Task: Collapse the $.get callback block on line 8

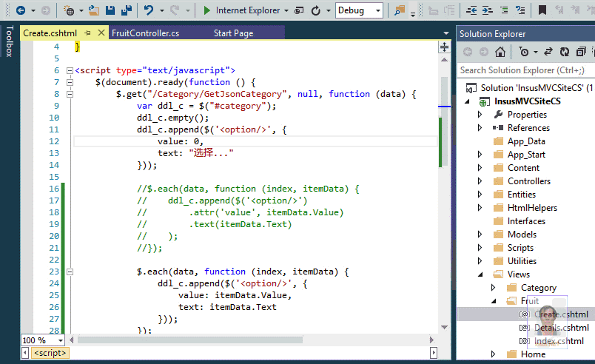Action: pyautogui.click(x=70, y=94)
